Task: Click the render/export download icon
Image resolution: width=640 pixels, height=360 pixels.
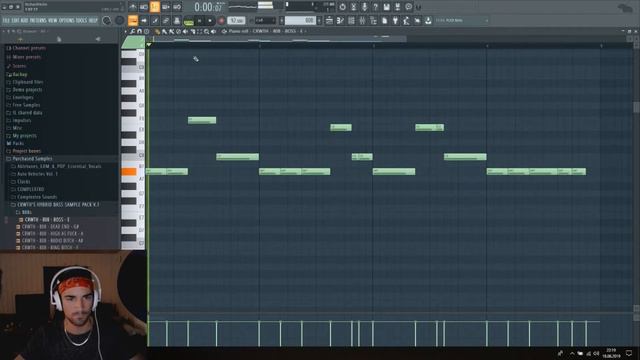Action: pyautogui.click(x=398, y=7)
